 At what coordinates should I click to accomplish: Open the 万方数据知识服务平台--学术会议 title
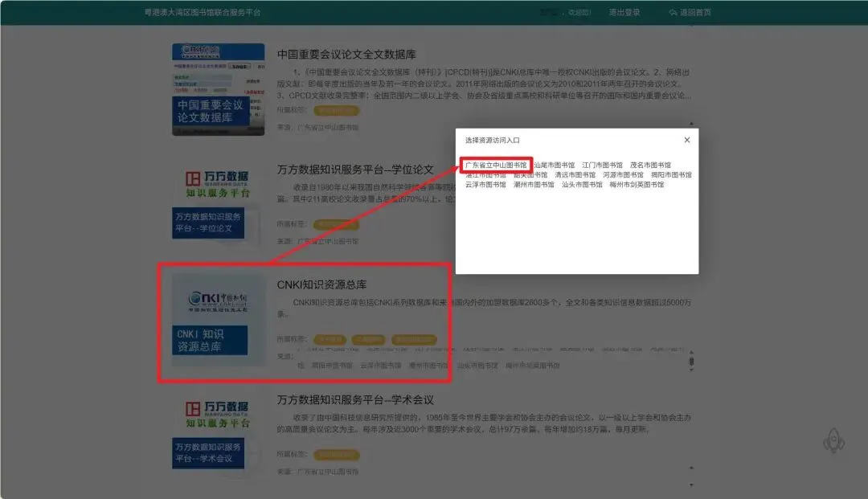355,399
